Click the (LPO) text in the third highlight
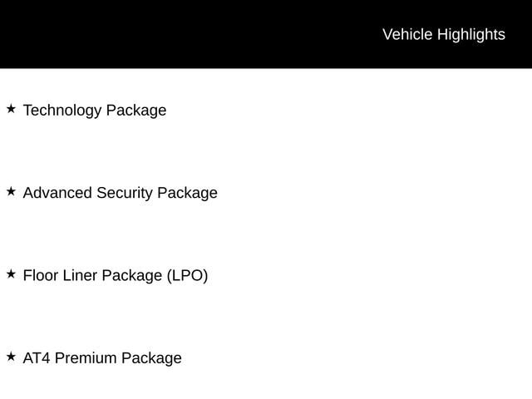532x399 pixels. [187, 275]
